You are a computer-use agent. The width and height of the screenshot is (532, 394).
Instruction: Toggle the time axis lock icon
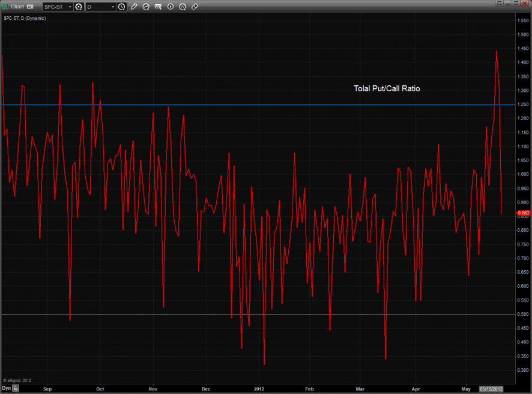click(16, 389)
